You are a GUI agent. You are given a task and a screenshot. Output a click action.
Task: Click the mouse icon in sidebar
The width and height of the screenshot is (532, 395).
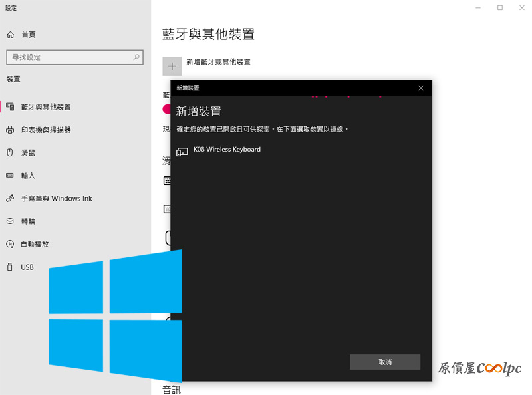(x=10, y=152)
